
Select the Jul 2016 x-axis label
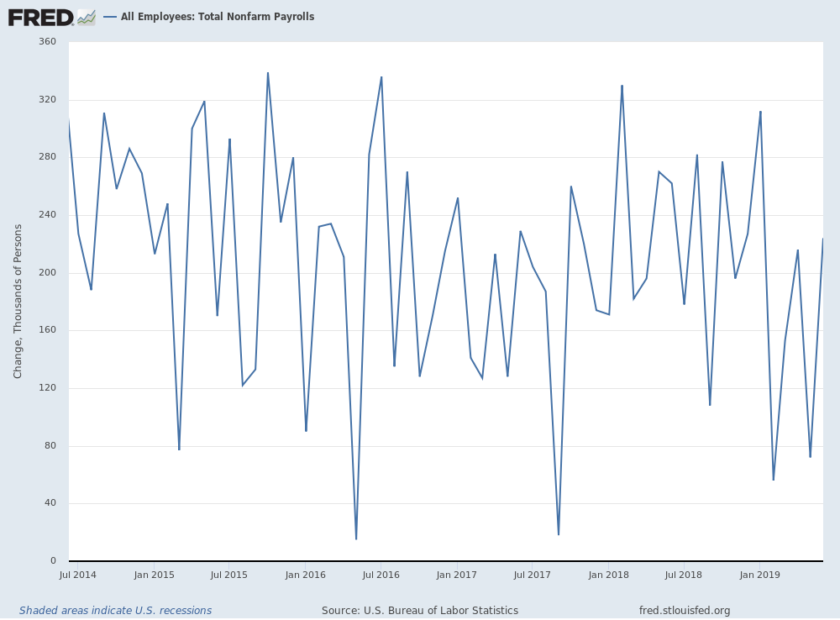[x=381, y=575]
